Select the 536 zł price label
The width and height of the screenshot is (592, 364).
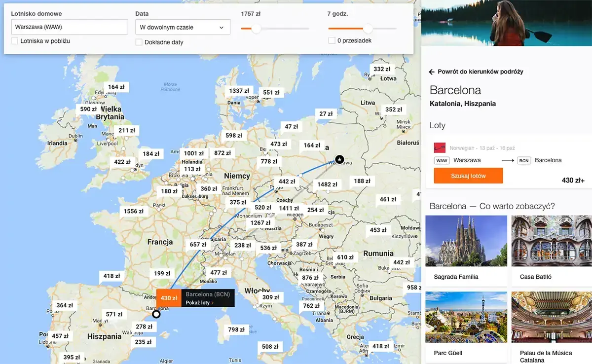[269, 249]
